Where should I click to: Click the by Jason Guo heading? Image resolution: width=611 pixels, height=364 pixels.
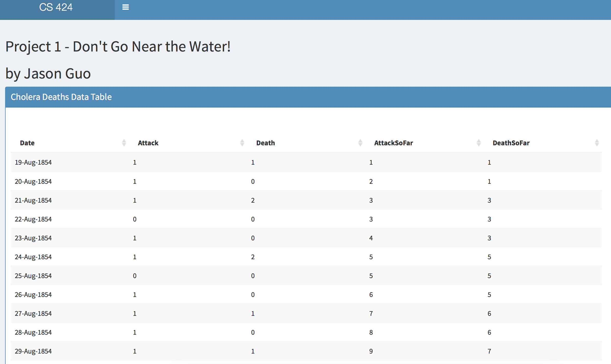48,74
